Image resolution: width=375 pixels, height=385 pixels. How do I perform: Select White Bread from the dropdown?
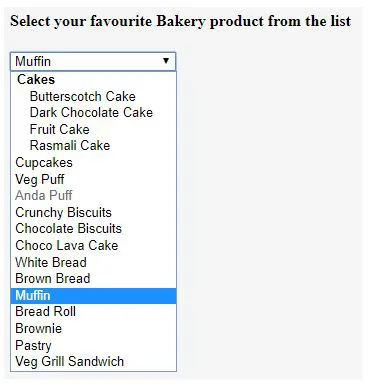coord(94,262)
